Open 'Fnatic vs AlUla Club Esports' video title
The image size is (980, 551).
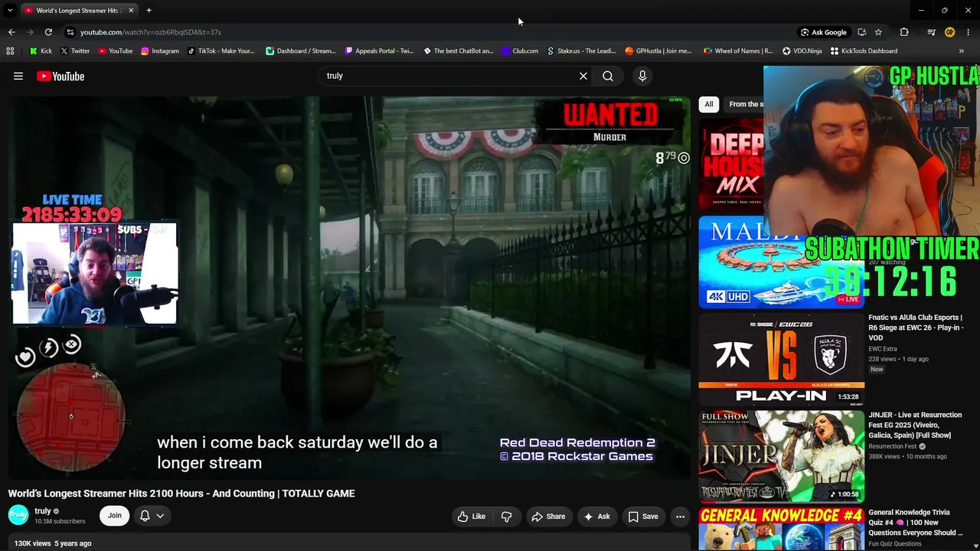coord(915,328)
